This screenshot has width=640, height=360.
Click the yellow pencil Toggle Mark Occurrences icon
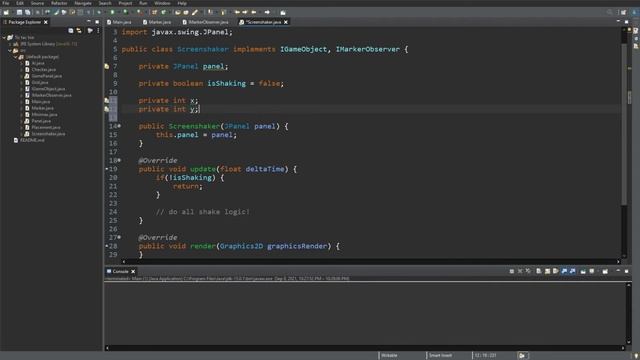tap(195, 12)
